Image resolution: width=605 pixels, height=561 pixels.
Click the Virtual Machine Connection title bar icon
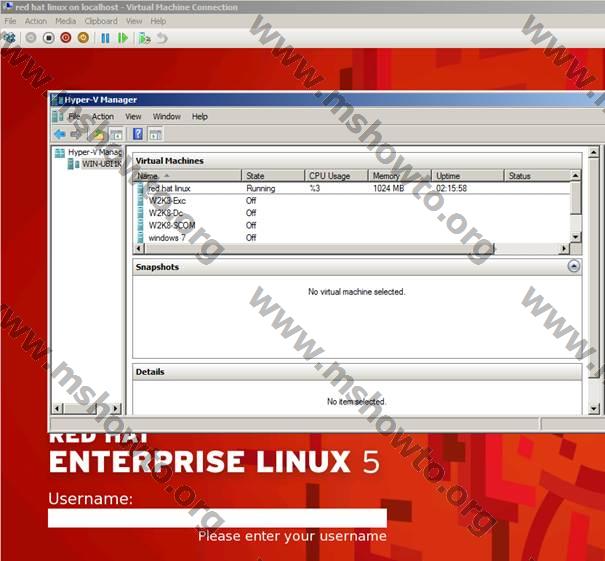[7, 7]
